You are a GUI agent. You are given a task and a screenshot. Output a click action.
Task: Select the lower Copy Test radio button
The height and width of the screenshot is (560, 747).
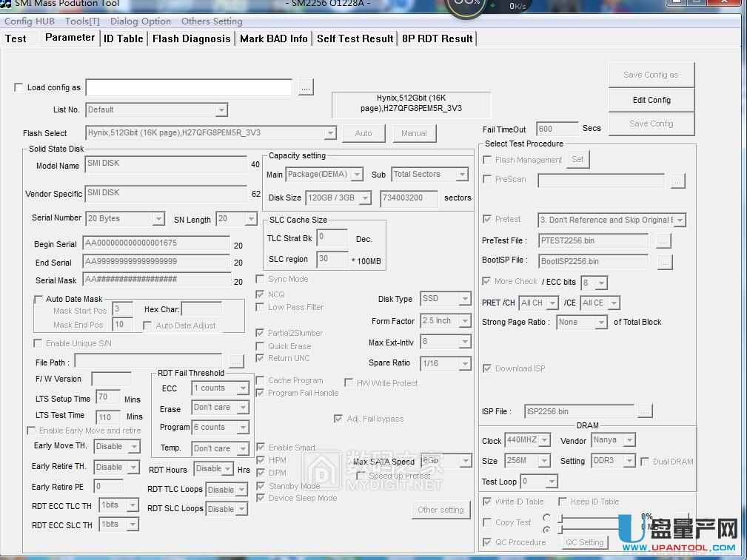coord(546,530)
